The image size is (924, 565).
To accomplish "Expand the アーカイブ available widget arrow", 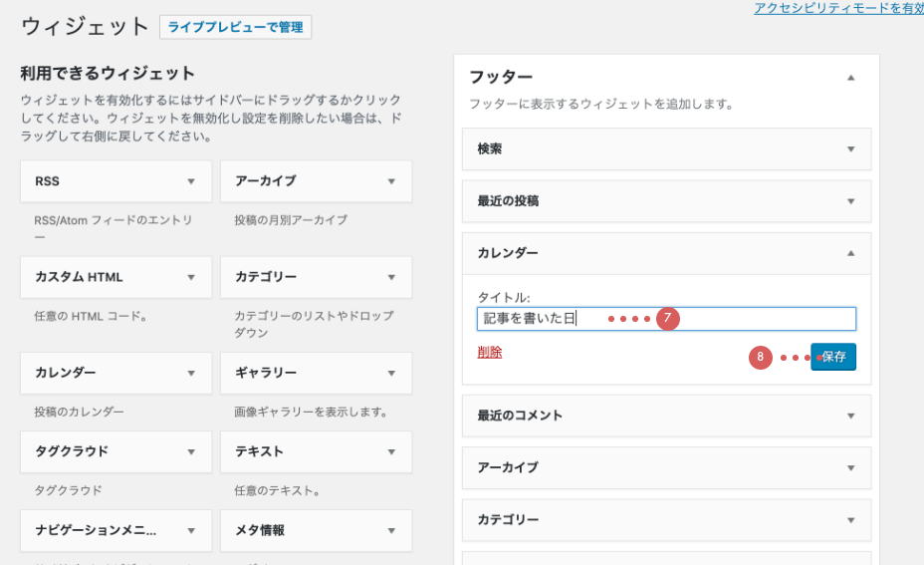I will coord(391,181).
